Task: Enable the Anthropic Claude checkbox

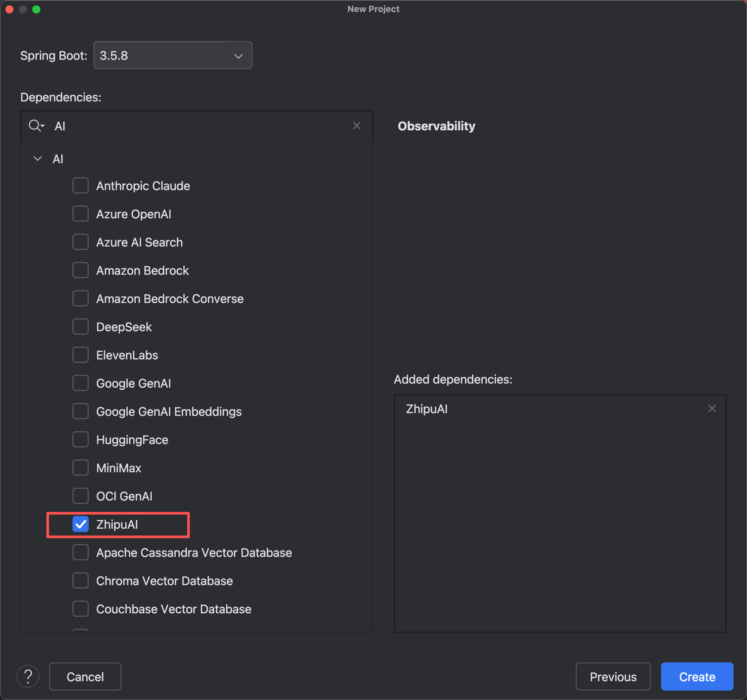Action: [x=80, y=186]
